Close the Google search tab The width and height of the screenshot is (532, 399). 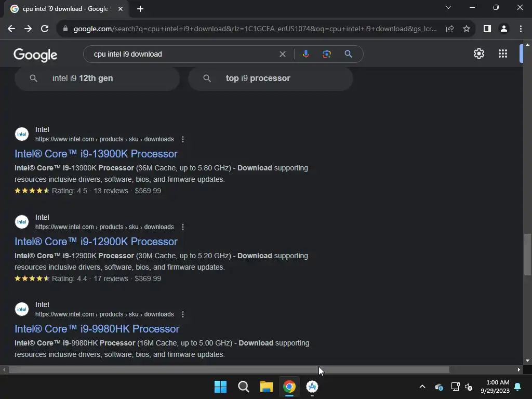click(121, 9)
